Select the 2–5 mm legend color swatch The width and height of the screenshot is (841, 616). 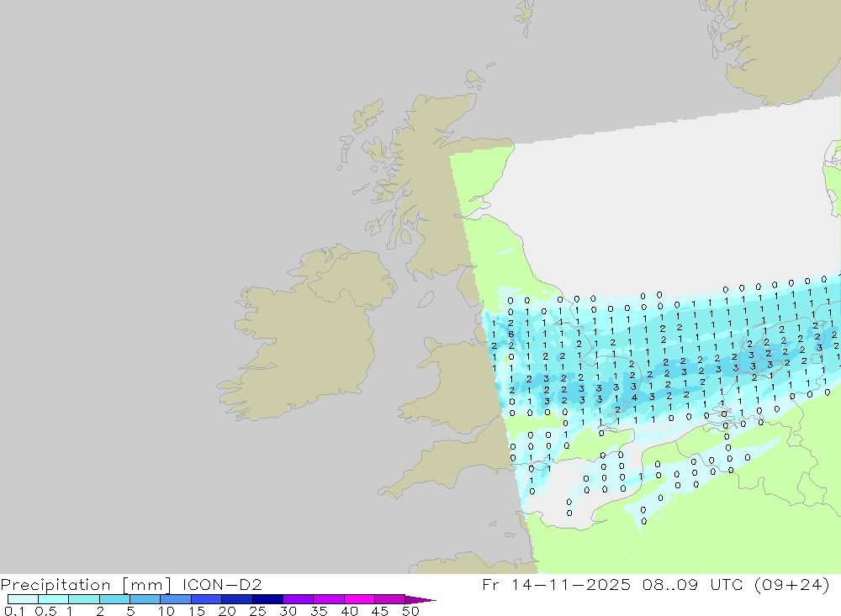114,599
